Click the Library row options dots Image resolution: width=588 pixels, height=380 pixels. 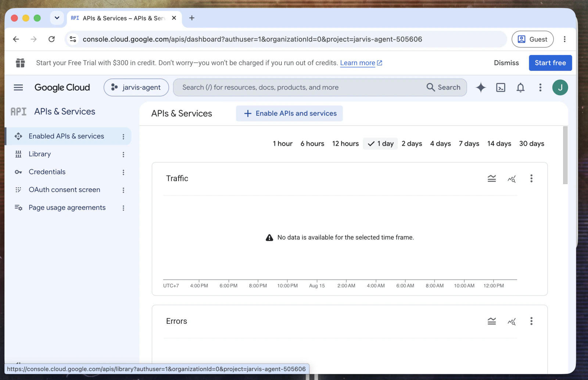tap(123, 155)
